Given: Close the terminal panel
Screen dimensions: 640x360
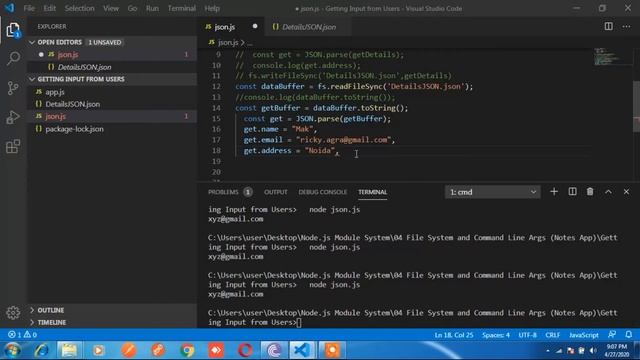Looking at the screenshot, I should [626, 192].
